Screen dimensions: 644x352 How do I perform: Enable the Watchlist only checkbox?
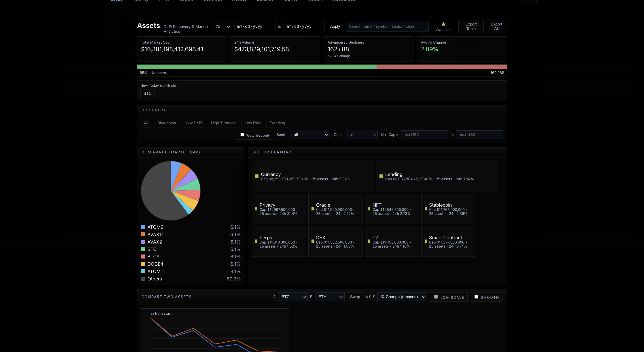click(x=242, y=135)
